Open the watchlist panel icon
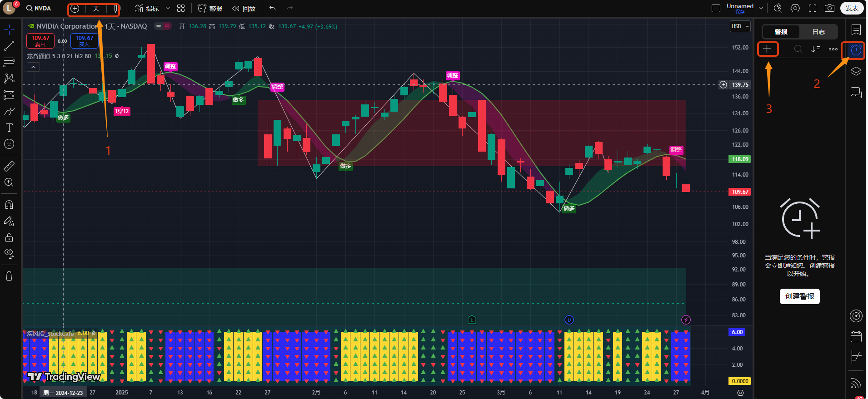Screen dimensions: 868x399 856,30
